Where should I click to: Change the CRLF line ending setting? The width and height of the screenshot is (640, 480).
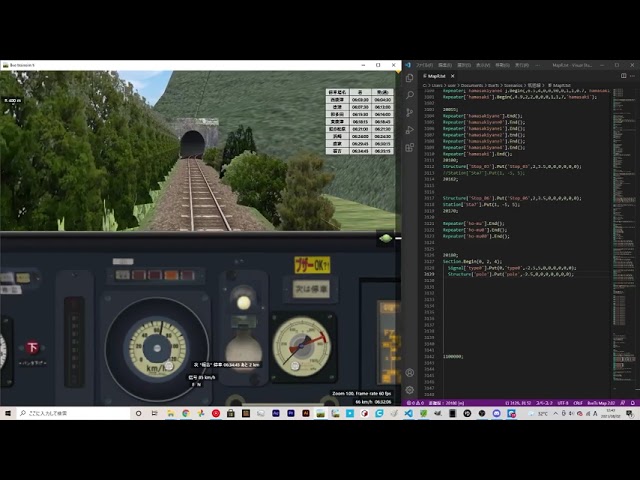[578, 403]
